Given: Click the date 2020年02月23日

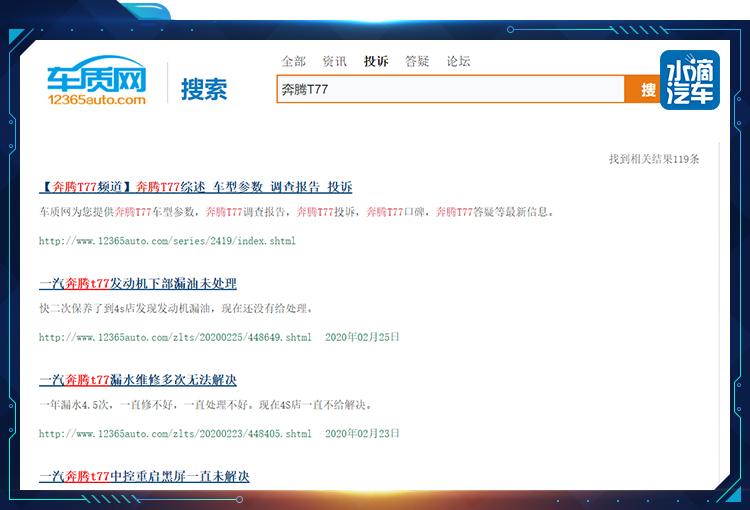Looking at the screenshot, I should point(362,433).
